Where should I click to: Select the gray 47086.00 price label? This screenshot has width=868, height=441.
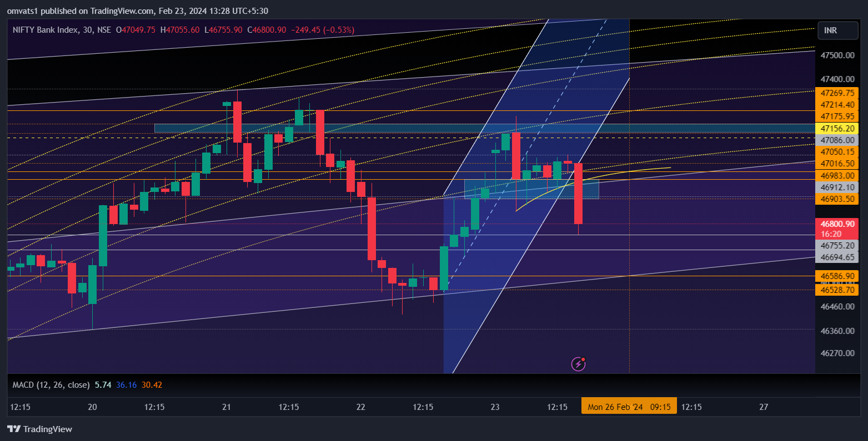click(x=836, y=140)
